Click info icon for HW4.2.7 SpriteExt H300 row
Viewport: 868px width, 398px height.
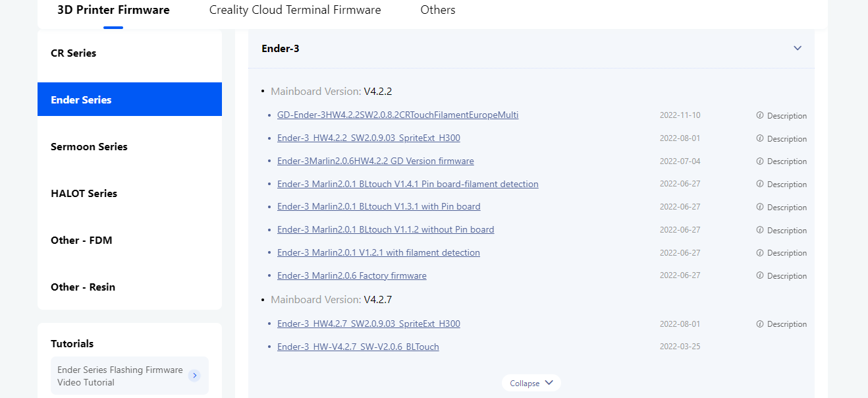[x=759, y=324]
